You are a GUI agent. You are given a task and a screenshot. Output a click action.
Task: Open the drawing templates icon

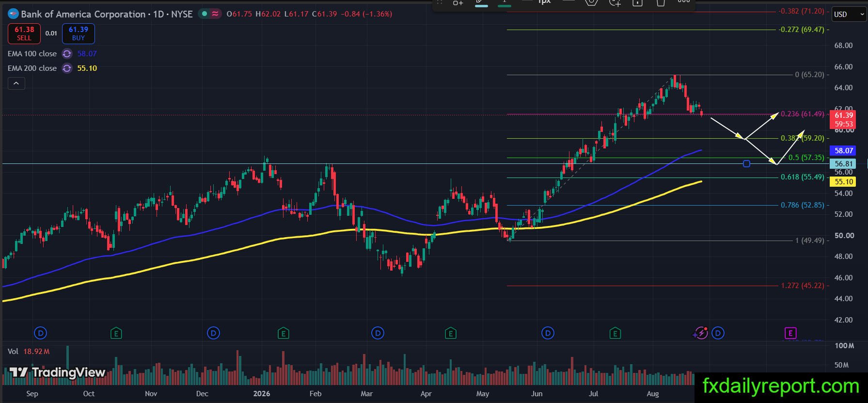pyautogui.click(x=458, y=2)
